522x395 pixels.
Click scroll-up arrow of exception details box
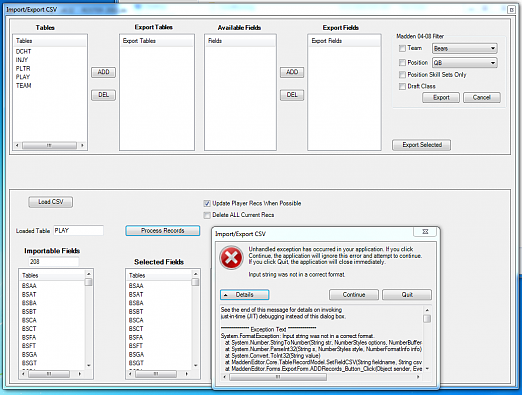point(427,310)
